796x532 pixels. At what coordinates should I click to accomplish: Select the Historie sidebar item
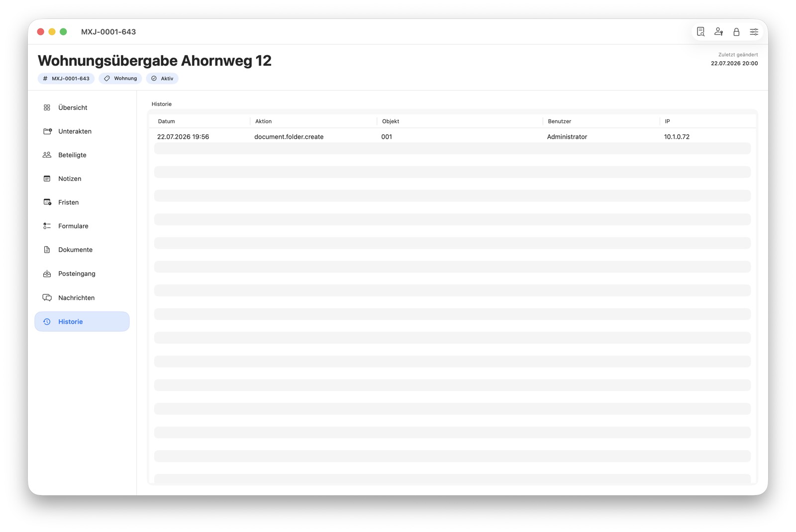pyautogui.click(x=82, y=322)
